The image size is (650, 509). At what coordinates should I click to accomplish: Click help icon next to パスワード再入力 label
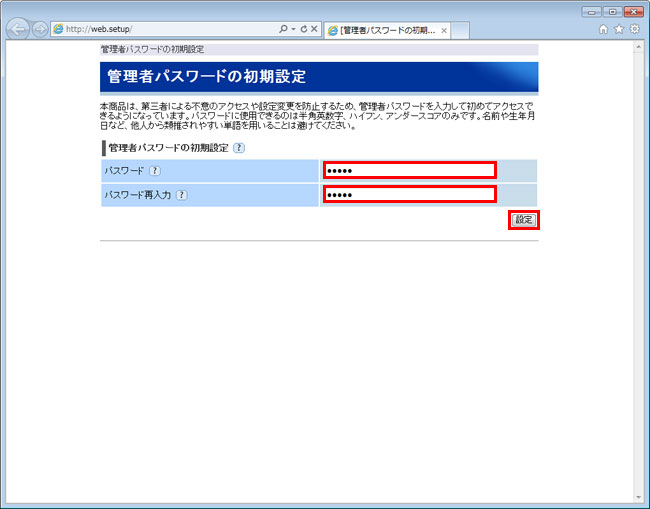(x=181, y=194)
